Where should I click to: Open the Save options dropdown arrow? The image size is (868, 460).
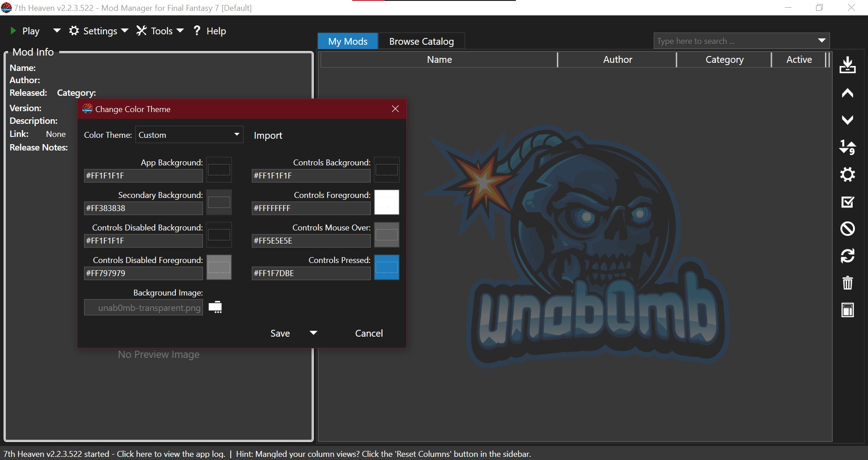click(x=313, y=333)
